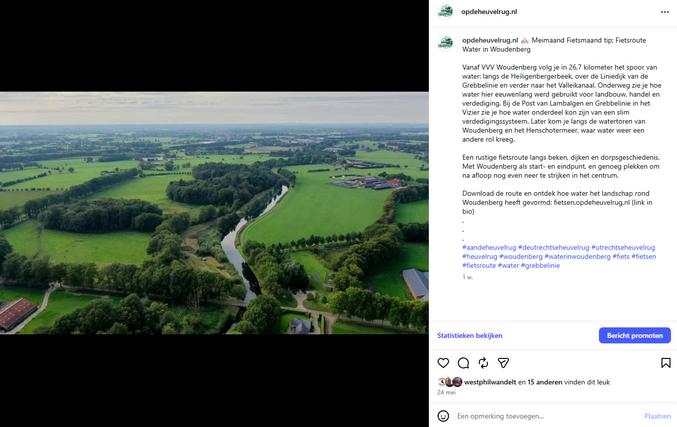Click Plaatsen to post comment
Viewport: 677px width, 427px height.
pos(657,416)
